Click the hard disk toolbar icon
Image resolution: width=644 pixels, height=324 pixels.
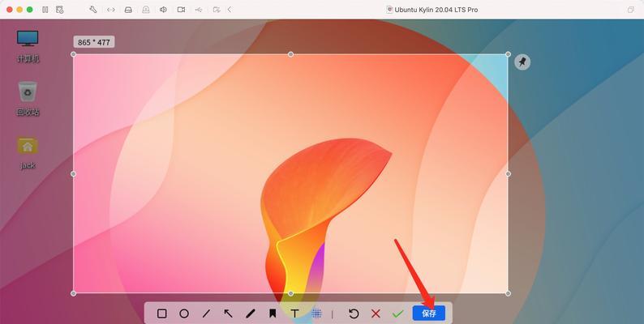(128, 10)
